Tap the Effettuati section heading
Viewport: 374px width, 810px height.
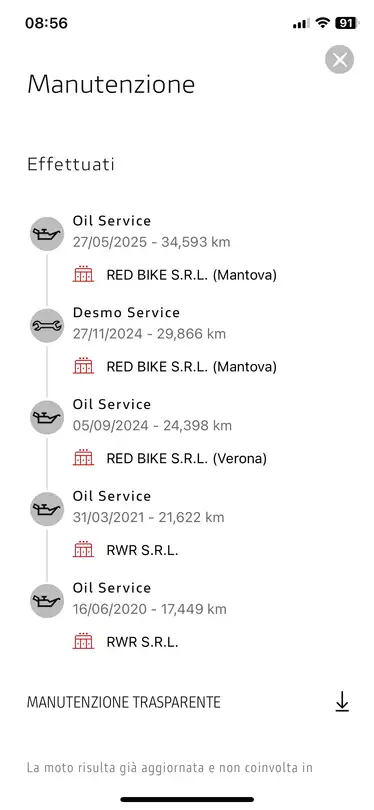click(x=71, y=165)
